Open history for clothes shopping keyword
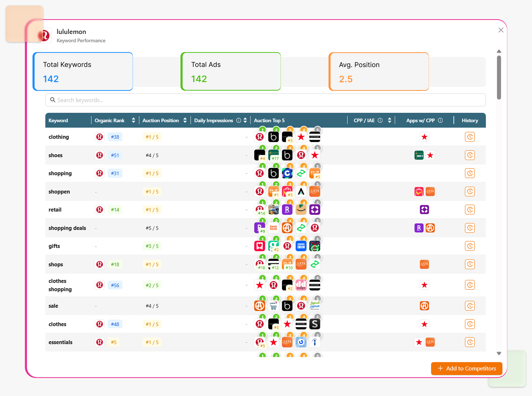This screenshot has width=532, height=396. coord(470,285)
